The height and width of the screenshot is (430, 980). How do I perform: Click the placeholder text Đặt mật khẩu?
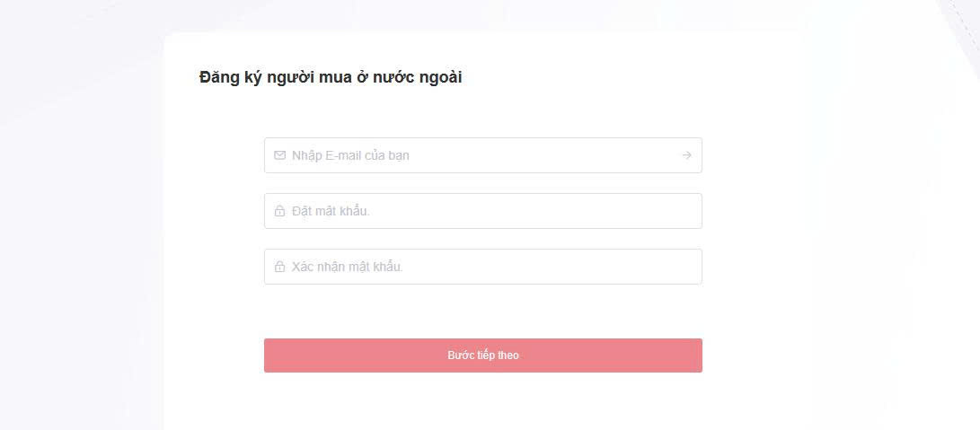pyautogui.click(x=331, y=212)
